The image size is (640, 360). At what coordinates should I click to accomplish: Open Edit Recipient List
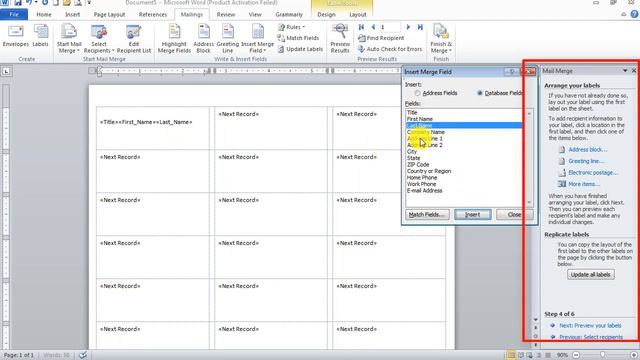(134, 39)
